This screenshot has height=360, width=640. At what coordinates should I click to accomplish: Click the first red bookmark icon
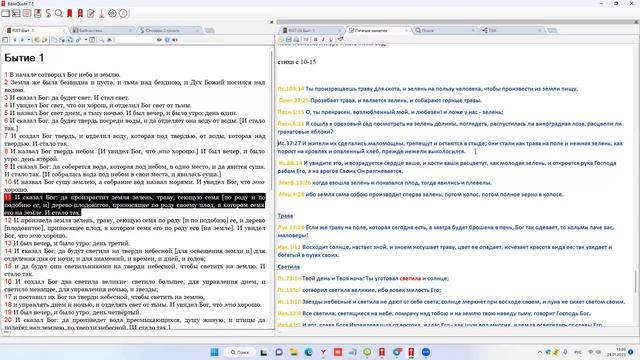coord(70,13)
